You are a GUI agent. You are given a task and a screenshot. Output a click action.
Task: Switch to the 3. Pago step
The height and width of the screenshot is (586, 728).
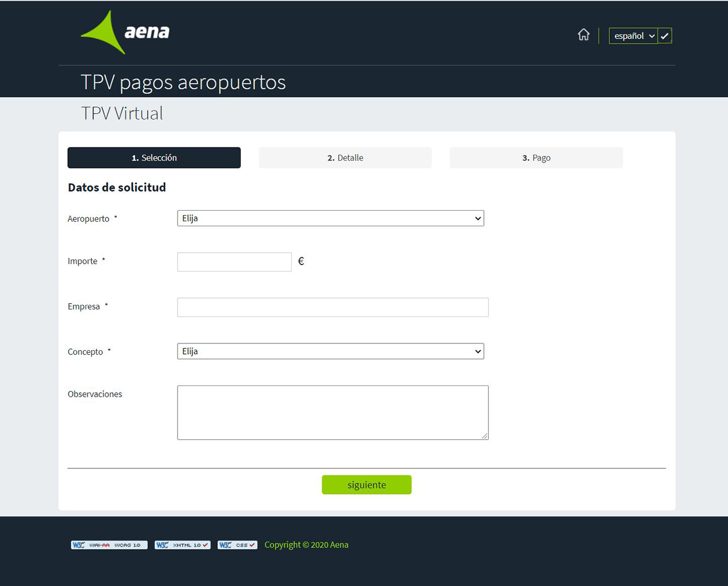click(x=536, y=158)
